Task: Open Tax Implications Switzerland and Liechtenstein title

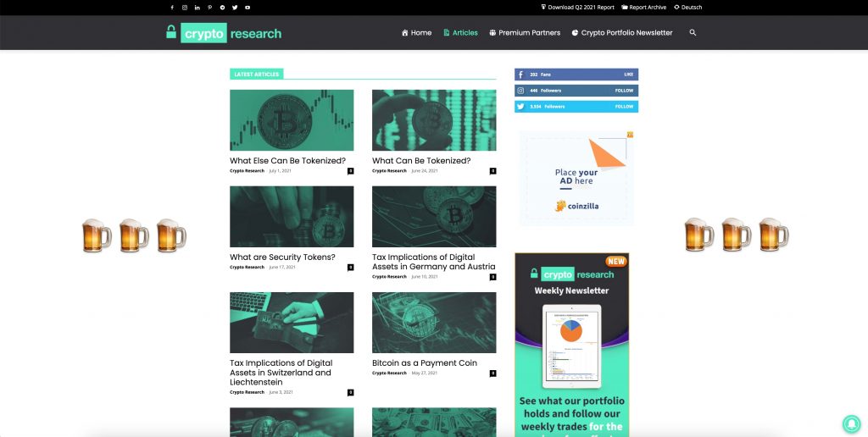Action: (281, 373)
